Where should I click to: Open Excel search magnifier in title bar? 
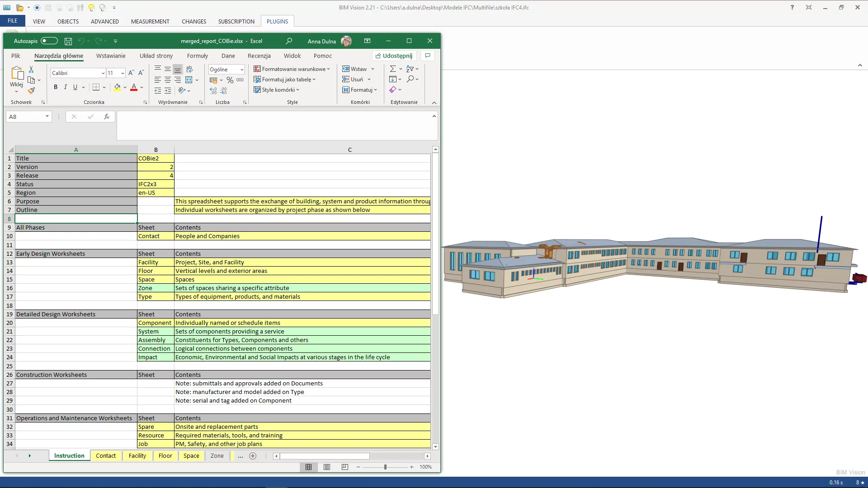pyautogui.click(x=289, y=41)
